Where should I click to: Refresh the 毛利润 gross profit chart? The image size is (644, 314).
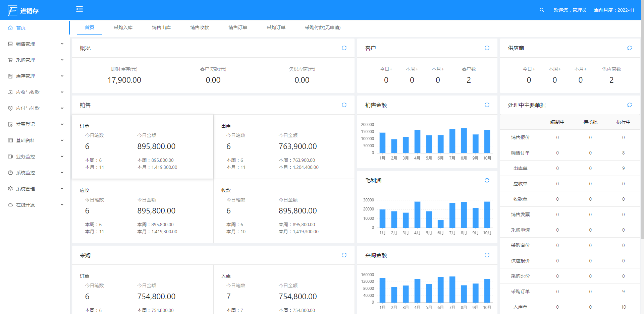(487, 180)
